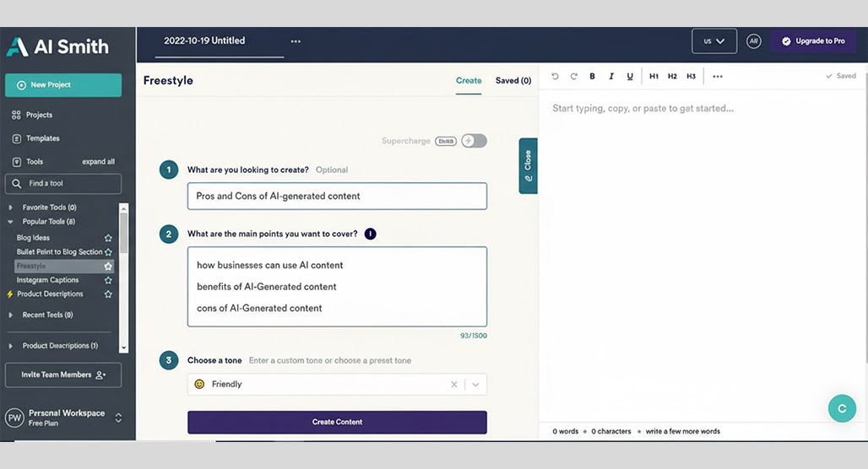Favorite Product Descriptions star

(x=108, y=294)
